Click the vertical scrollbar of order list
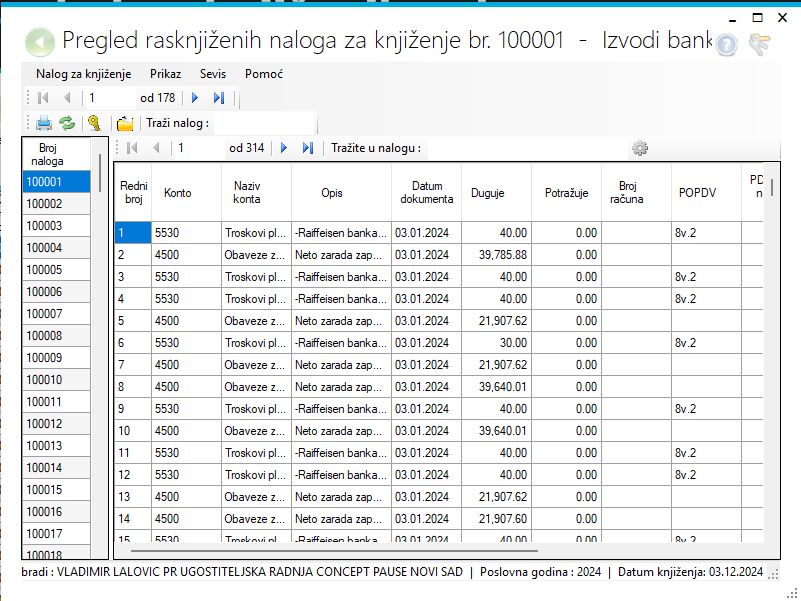 100,173
